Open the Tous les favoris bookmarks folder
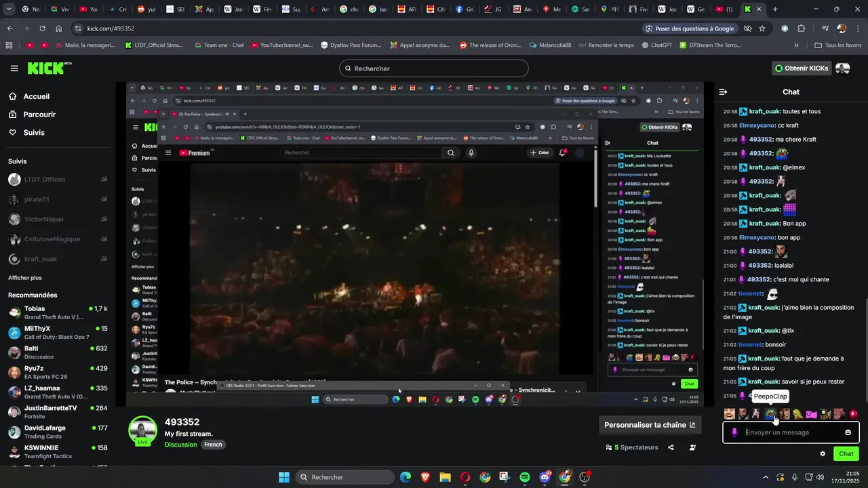The width and height of the screenshot is (868, 488). click(x=837, y=45)
